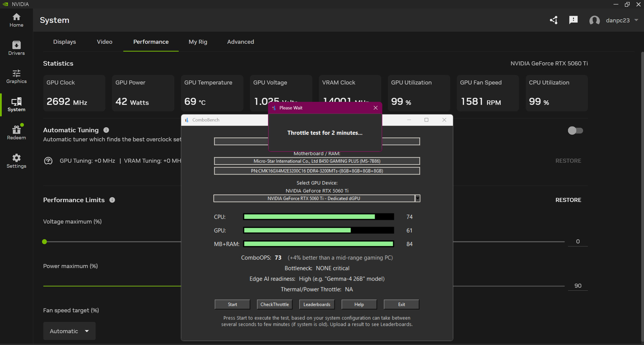
Task: Click the danpc23 user avatar
Action: pos(595,20)
